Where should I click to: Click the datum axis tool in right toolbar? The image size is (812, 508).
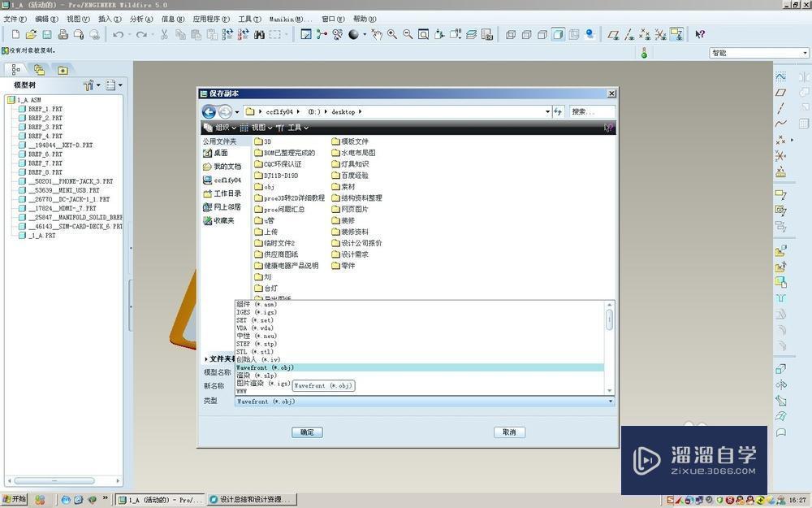(x=780, y=108)
